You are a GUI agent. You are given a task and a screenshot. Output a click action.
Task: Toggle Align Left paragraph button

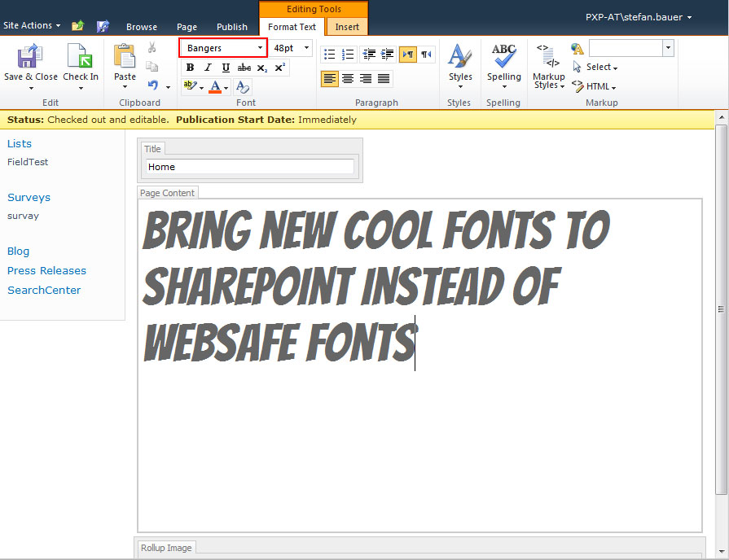(330, 78)
